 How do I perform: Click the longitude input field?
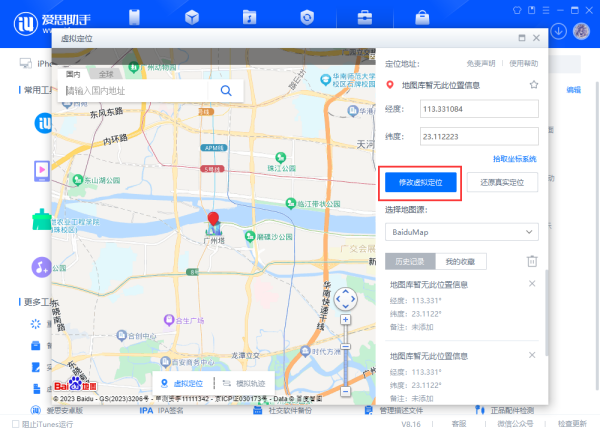(479, 109)
